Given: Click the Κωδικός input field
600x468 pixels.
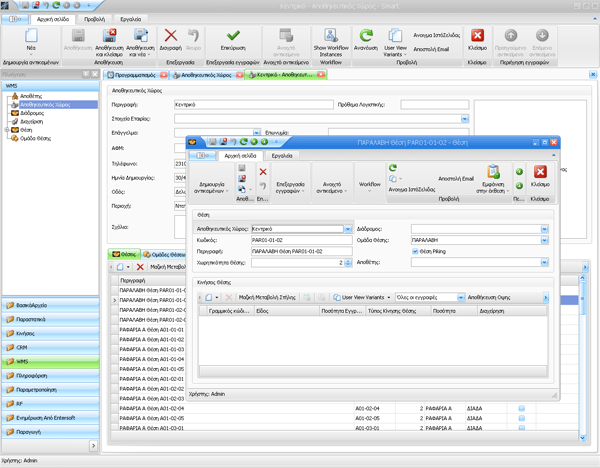Looking at the screenshot, I should (298, 240).
